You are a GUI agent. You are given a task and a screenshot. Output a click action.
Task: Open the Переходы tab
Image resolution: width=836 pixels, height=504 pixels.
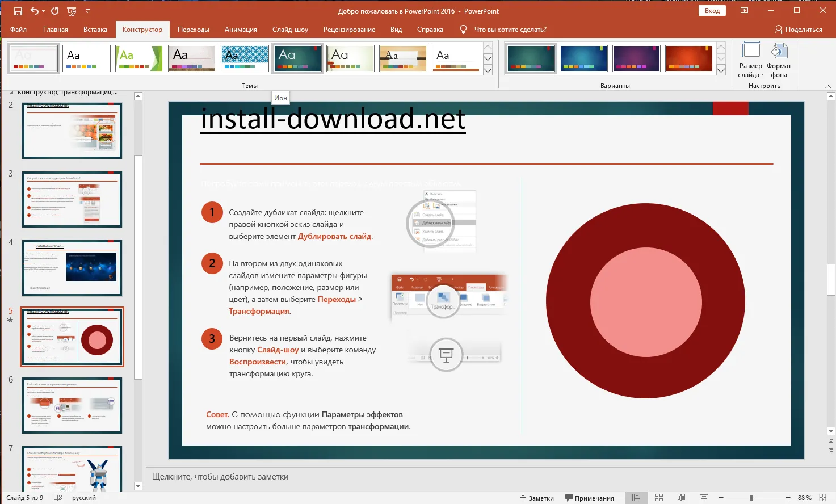193,30
